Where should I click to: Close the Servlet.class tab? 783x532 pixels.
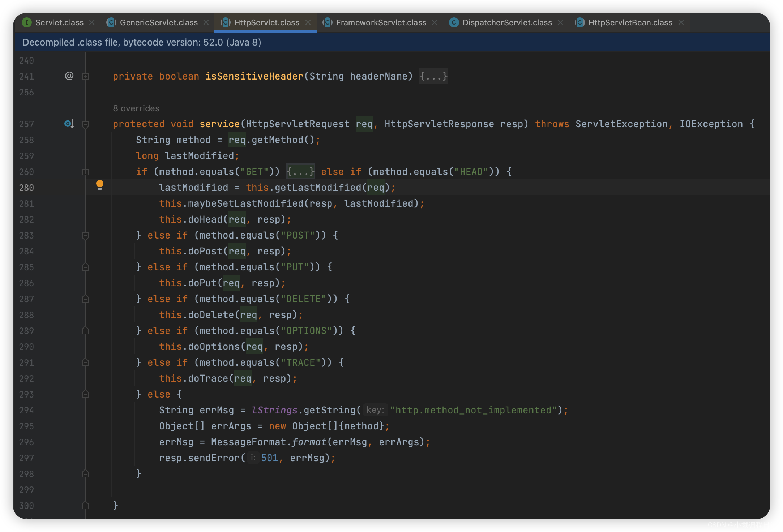click(92, 22)
